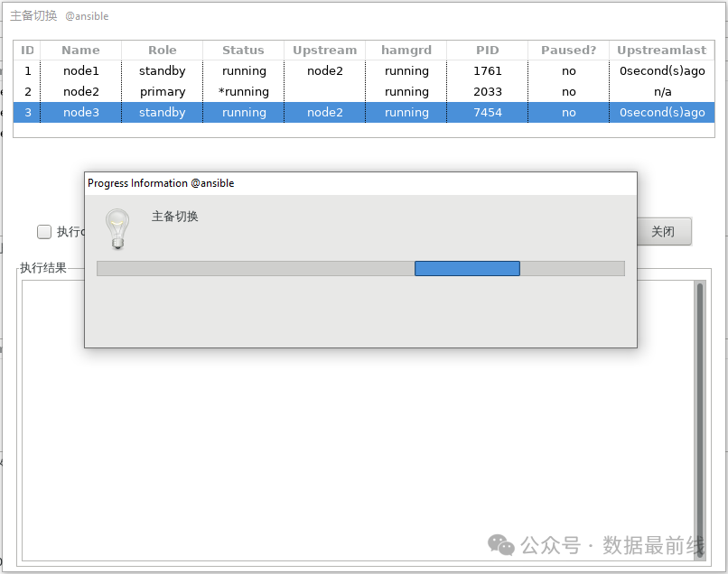The width and height of the screenshot is (728, 574).
Task: Click node2's hamgrd running cell
Action: point(406,91)
